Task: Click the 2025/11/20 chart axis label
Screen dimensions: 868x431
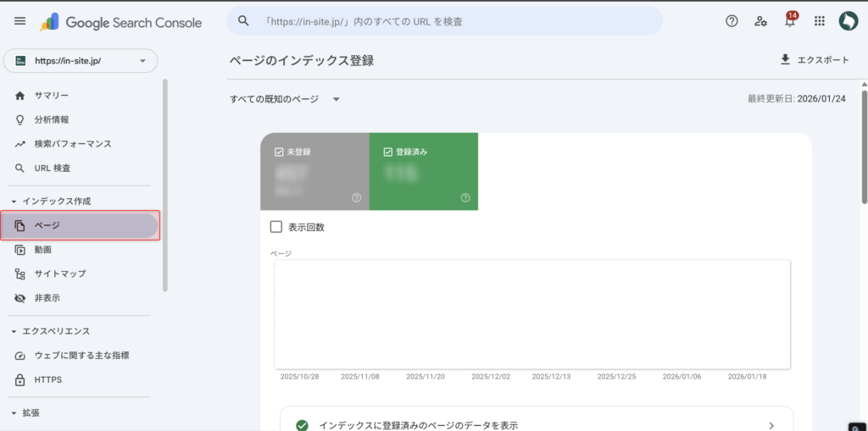Action: (426, 376)
